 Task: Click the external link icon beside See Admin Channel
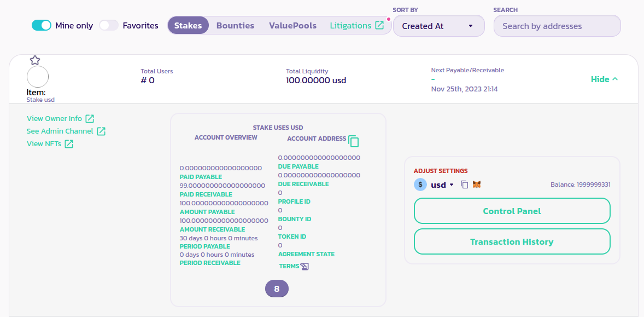coord(101,131)
